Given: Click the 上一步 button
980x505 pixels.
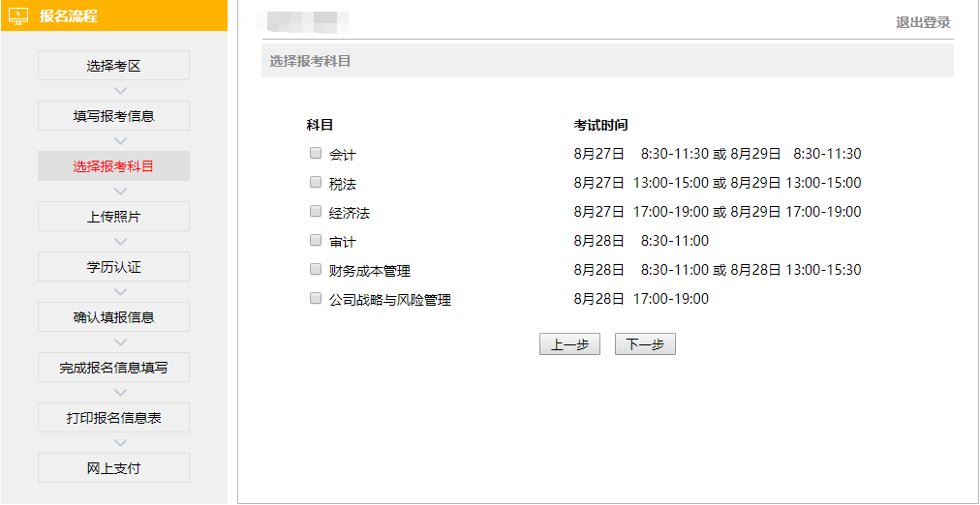Looking at the screenshot, I should (x=569, y=344).
